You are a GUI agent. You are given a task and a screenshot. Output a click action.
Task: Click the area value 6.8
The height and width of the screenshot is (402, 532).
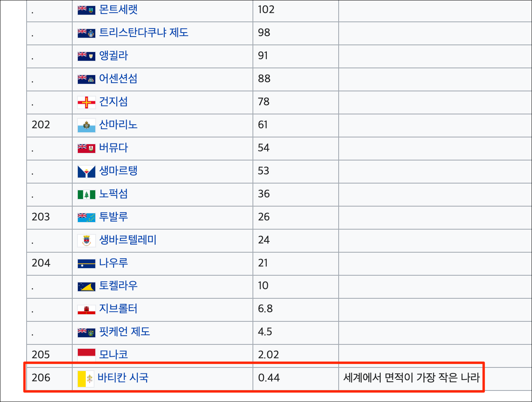[265, 309]
